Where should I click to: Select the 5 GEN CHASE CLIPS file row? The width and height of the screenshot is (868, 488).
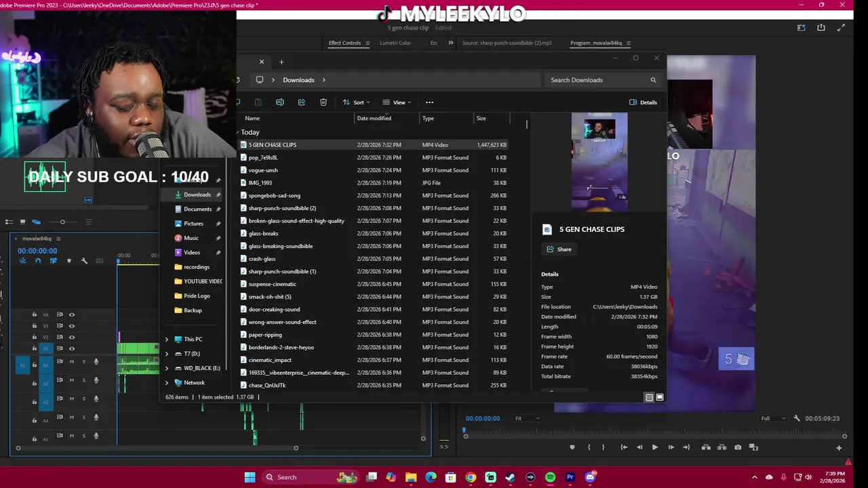[x=373, y=145]
